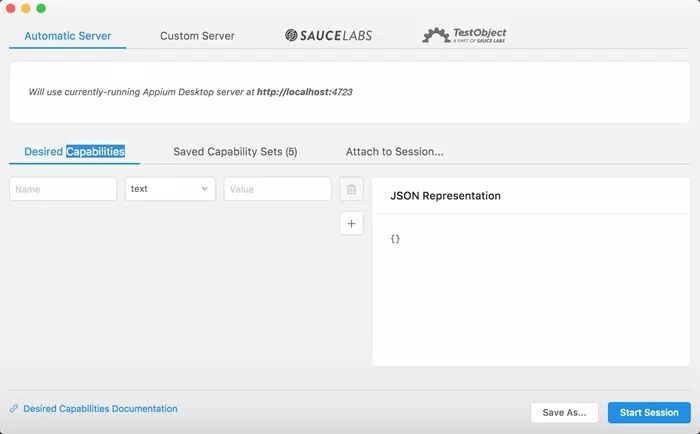The width and height of the screenshot is (700, 434).
Task: Open the TestObject server tab
Action: (464, 35)
